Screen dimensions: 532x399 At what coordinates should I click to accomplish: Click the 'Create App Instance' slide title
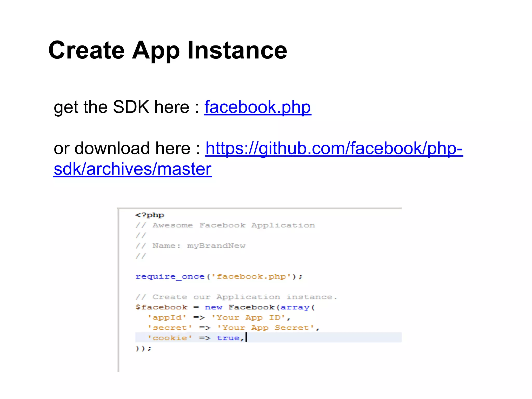[168, 50]
